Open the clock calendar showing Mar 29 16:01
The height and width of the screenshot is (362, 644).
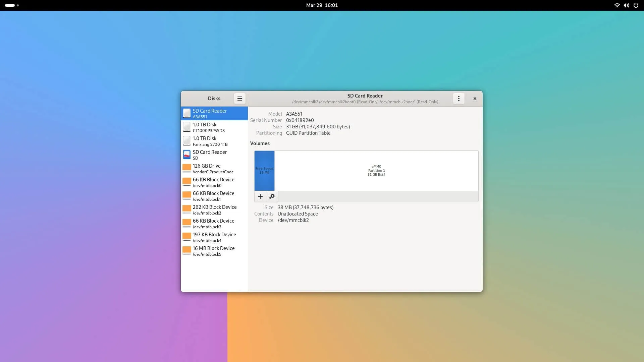coord(322,5)
